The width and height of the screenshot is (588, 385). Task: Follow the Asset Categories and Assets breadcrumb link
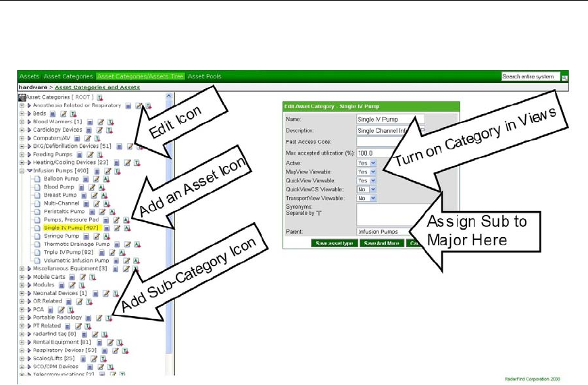pos(97,87)
